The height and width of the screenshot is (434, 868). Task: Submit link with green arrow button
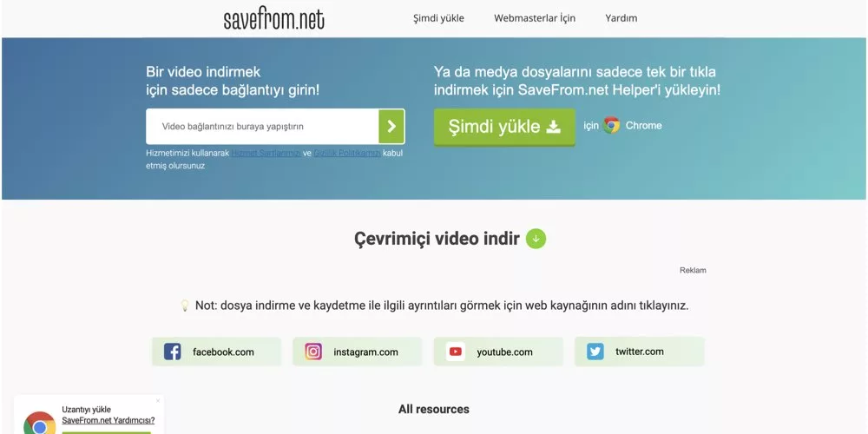click(392, 126)
